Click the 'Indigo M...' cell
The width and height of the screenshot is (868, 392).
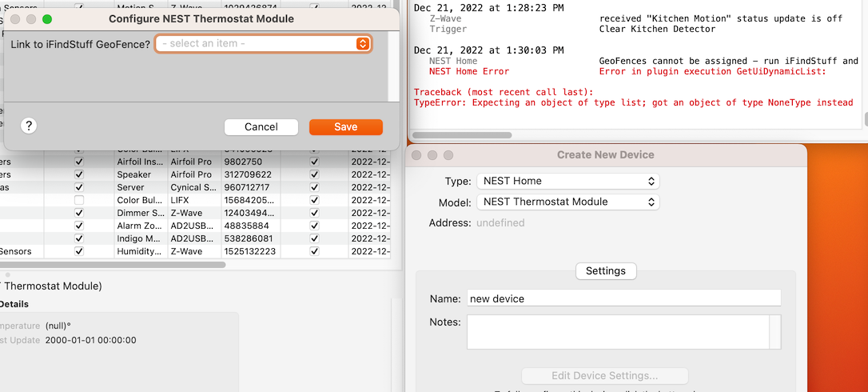(x=140, y=238)
